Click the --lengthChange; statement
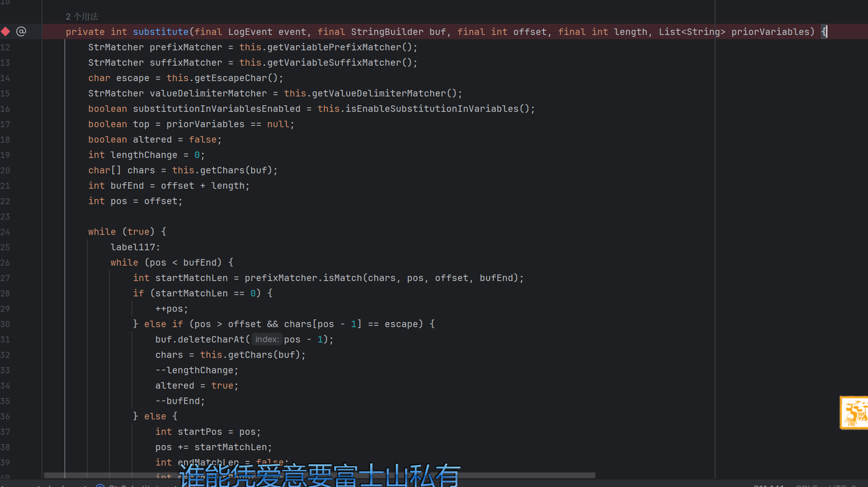The image size is (868, 487). (197, 370)
